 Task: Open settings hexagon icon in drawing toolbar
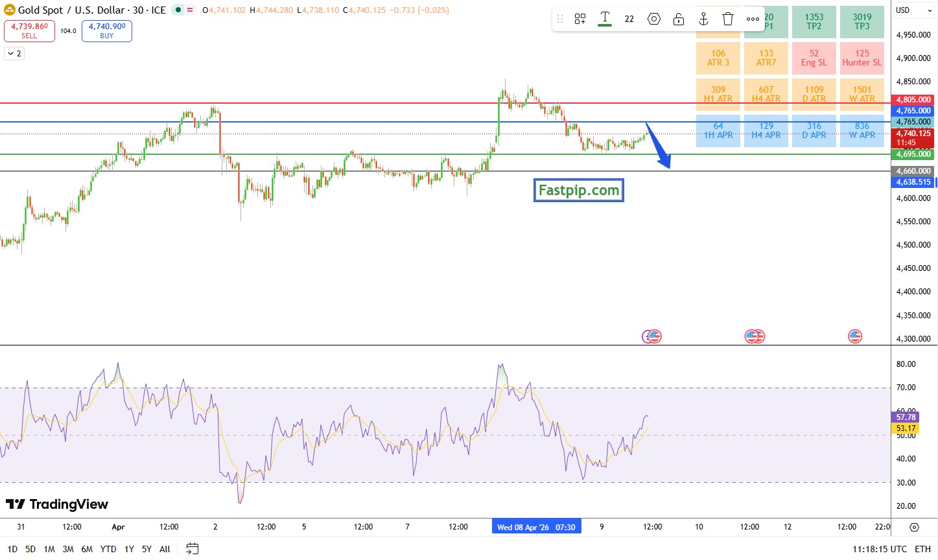pos(654,19)
